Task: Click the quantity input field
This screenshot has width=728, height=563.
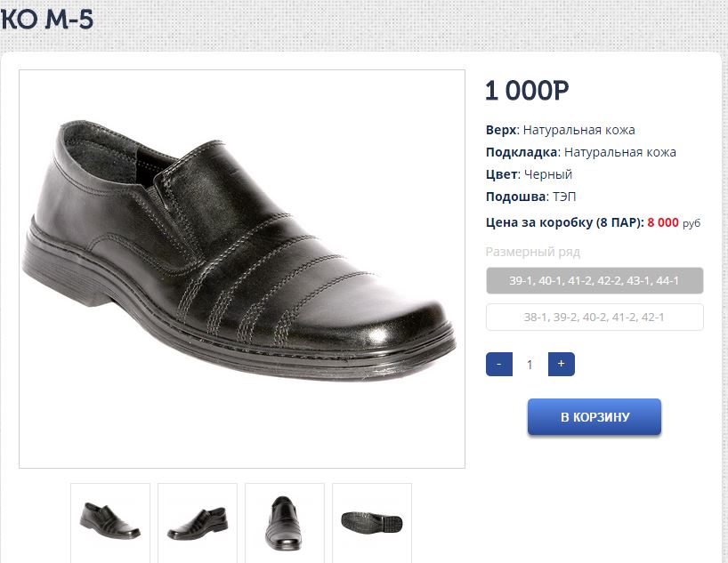Action: 530,365
